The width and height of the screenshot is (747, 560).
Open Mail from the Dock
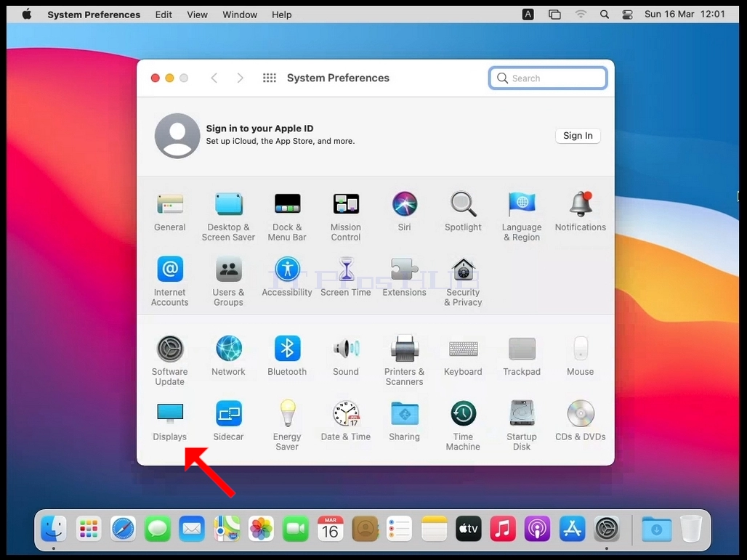pyautogui.click(x=192, y=529)
